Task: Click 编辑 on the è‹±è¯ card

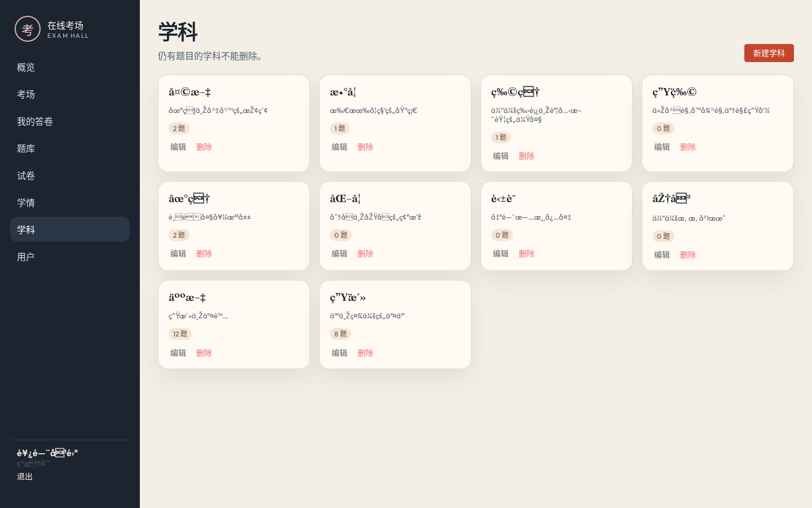Action: point(501,253)
